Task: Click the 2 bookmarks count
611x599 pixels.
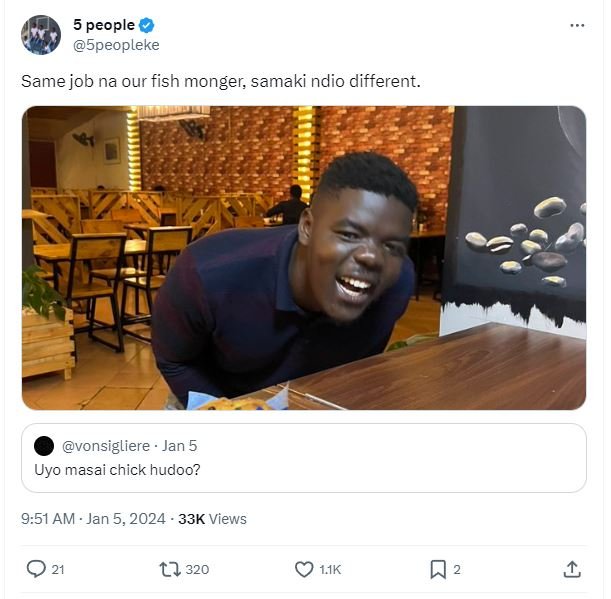Action: (x=457, y=569)
